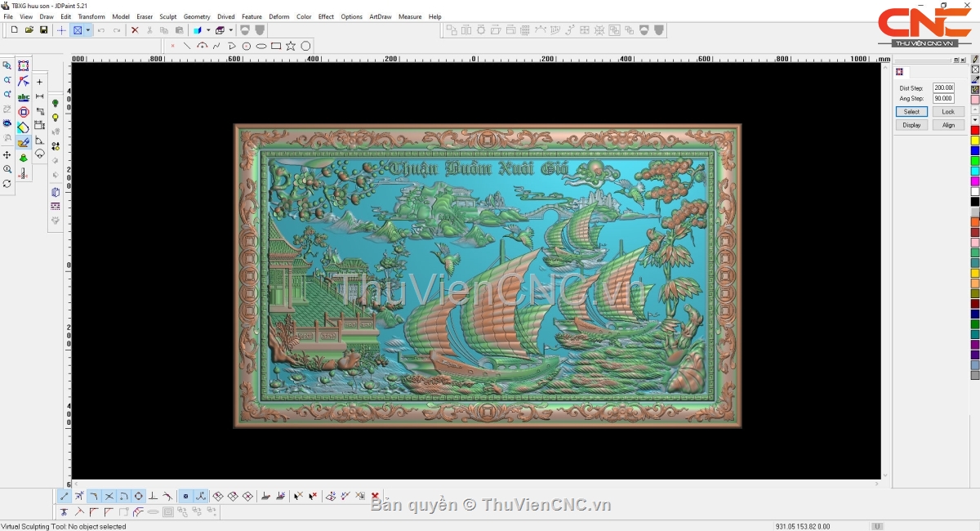980x531 pixels.
Task: Open the Transform menu
Action: tap(91, 16)
